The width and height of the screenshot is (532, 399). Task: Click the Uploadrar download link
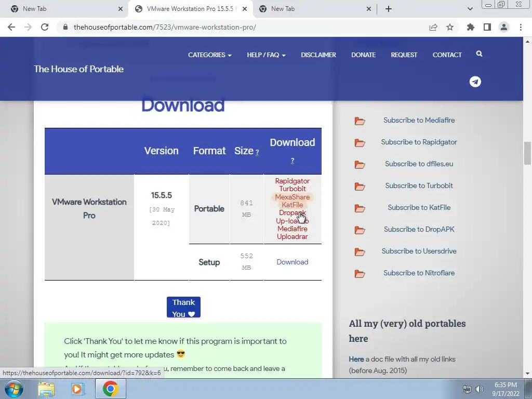pos(292,236)
